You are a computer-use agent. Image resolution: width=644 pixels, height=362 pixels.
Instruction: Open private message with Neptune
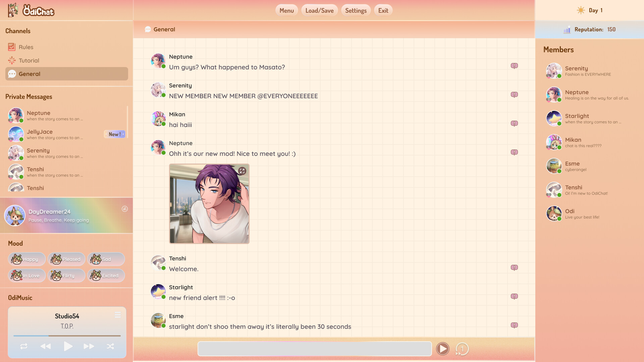[66, 115]
